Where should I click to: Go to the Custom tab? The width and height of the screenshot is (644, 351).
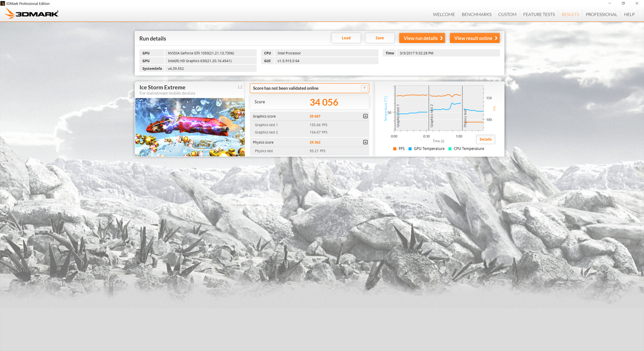pyautogui.click(x=507, y=14)
